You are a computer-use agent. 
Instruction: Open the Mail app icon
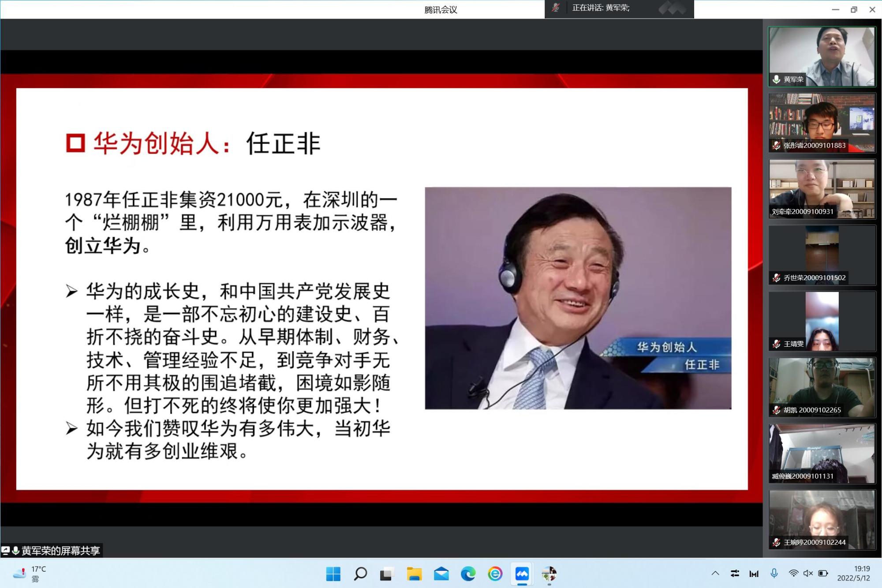pos(441,574)
